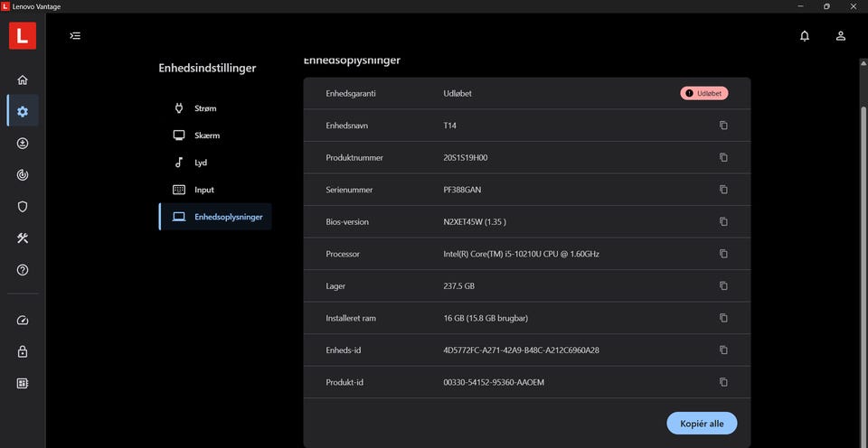
Task: Click the 237.5 GB storage value
Action: pyautogui.click(x=459, y=286)
